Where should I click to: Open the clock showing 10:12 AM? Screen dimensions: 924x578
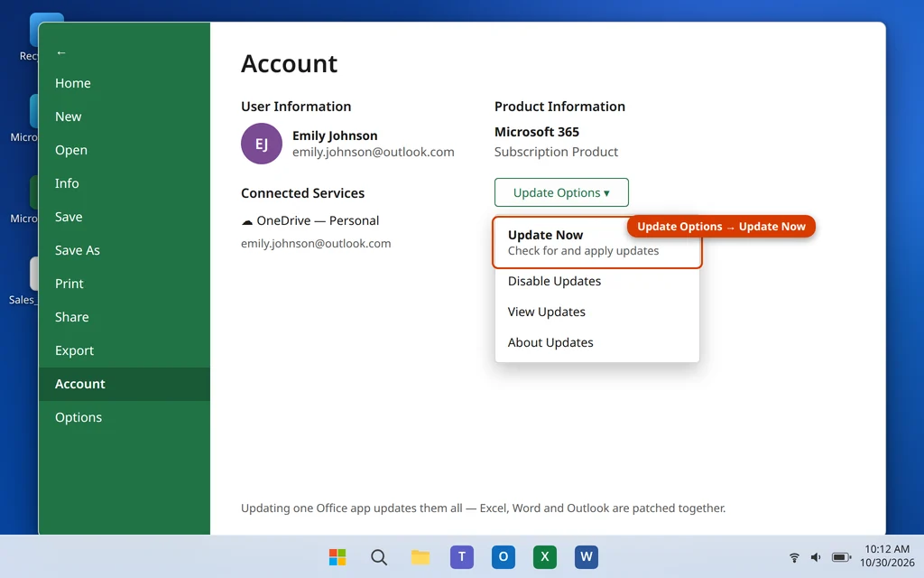pos(887,556)
